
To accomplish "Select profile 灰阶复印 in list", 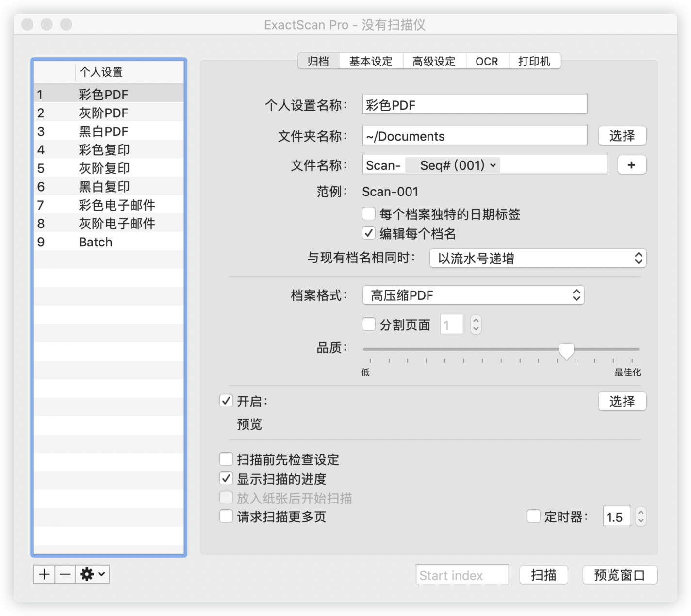I will 109,168.
